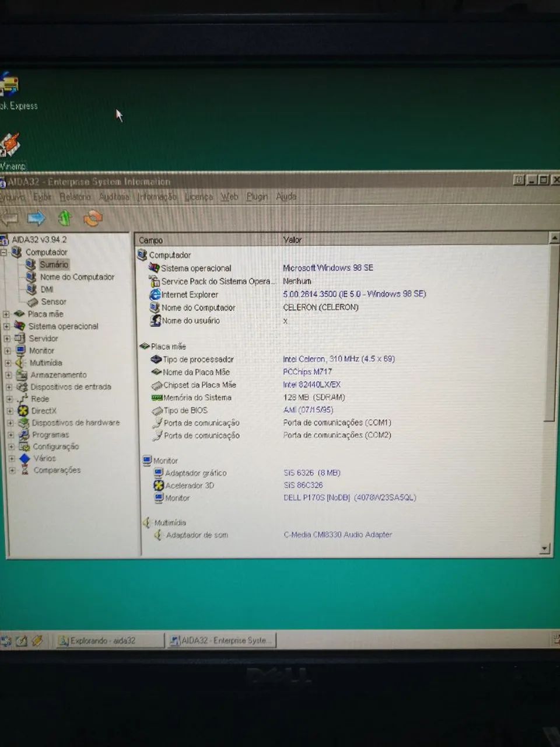560x747 pixels.
Task: Click the Multimídia speaker tree icon
Action: 21,362
